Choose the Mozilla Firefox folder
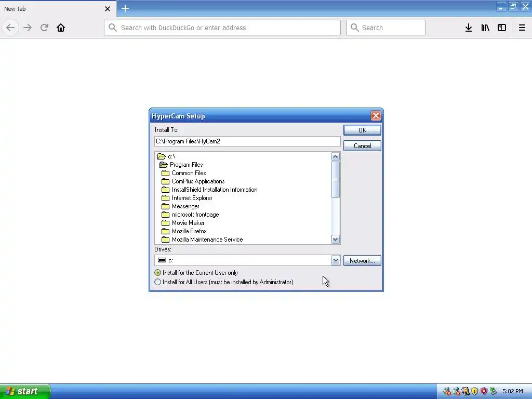 point(184,231)
